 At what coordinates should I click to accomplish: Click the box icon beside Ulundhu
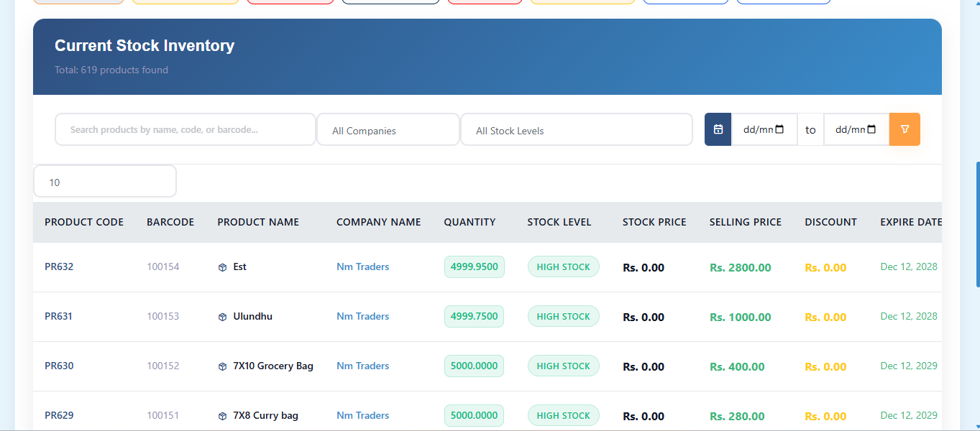(x=222, y=317)
